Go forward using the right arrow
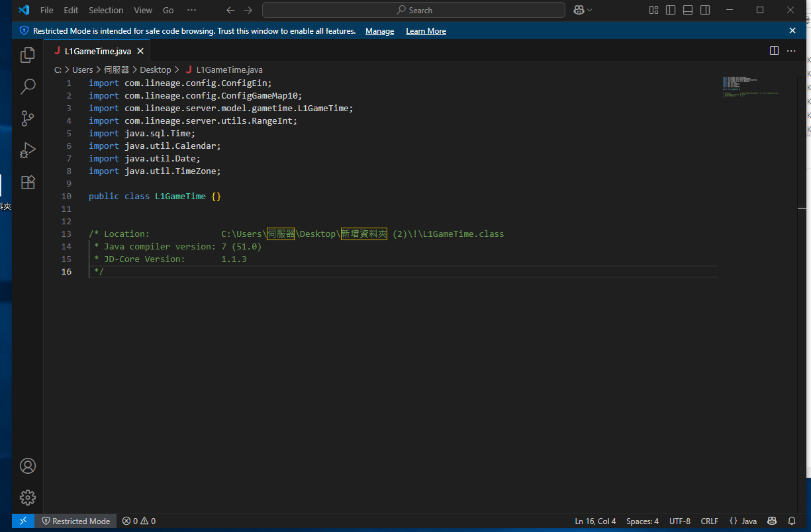This screenshot has height=532, width=811. click(248, 10)
